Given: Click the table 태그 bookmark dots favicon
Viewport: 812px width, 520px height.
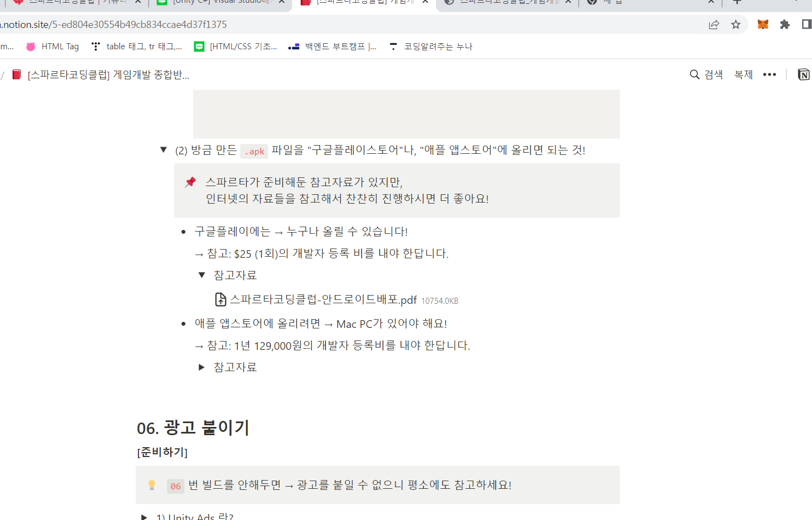Looking at the screenshot, I should click(x=96, y=47).
